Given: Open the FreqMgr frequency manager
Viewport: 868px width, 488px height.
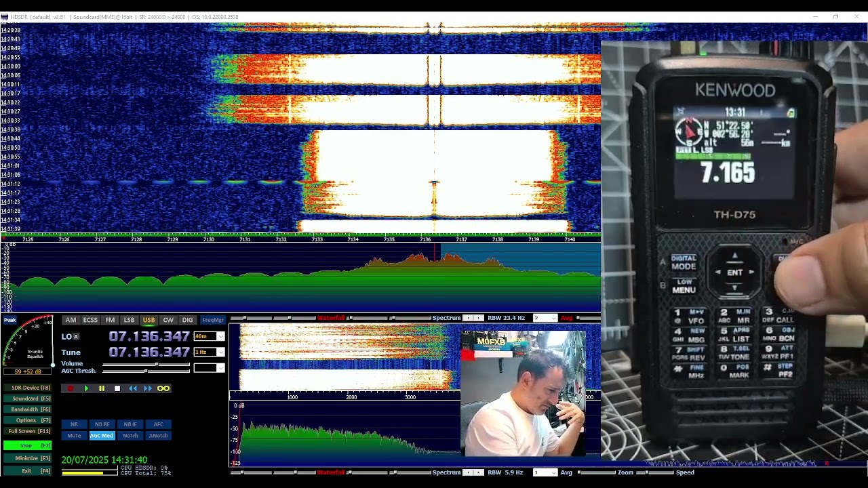Looking at the screenshot, I should [213, 320].
